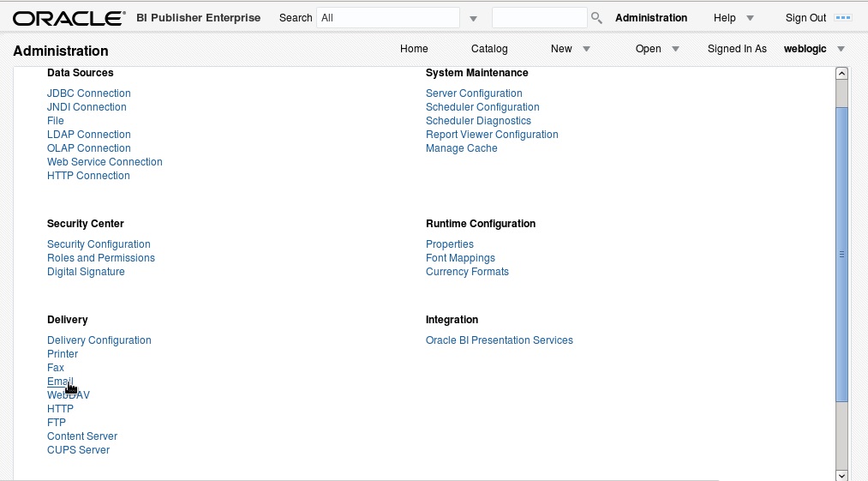Open the weblogic user dropdown
The height and width of the screenshot is (481, 868).
click(x=841, y=49)
